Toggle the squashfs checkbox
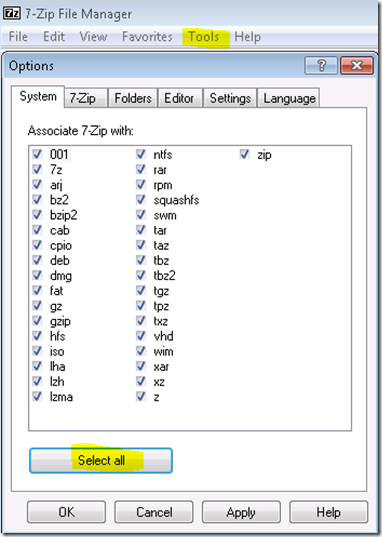 (x=141, y=199)
